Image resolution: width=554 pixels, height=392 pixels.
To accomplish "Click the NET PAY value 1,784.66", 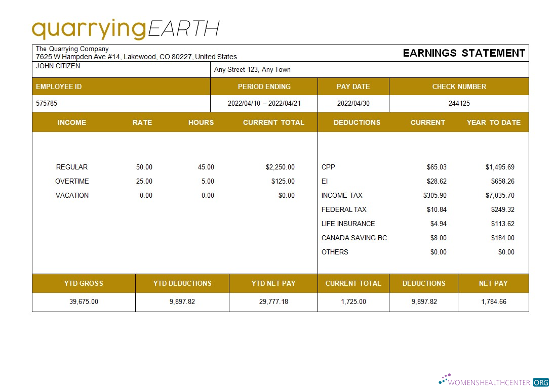I will [x=493, y=301].
